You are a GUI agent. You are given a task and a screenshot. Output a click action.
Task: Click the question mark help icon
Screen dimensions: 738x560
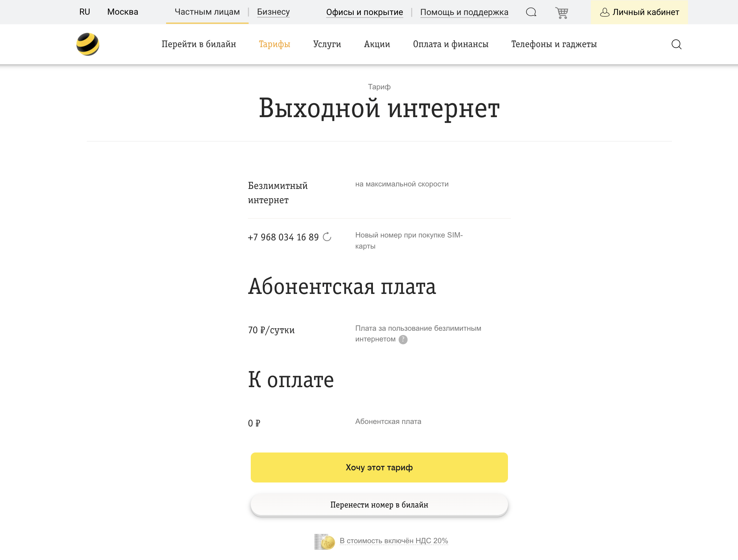point(404,340)
